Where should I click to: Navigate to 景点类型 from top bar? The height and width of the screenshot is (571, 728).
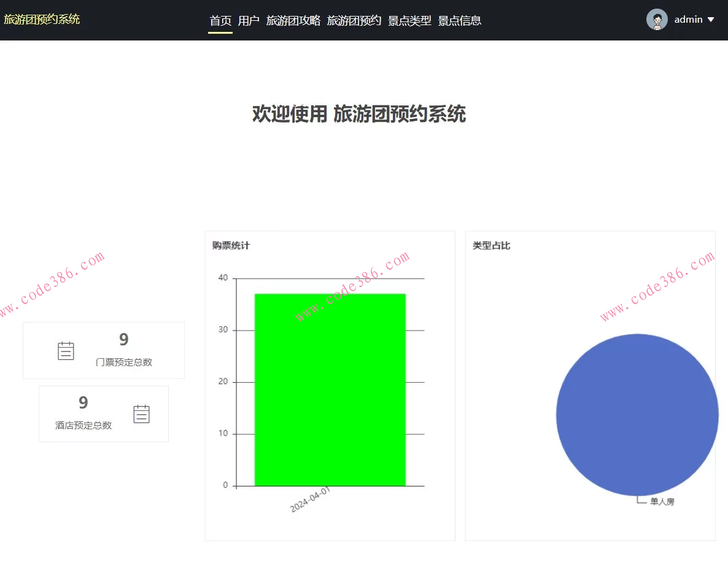point(409,20)
